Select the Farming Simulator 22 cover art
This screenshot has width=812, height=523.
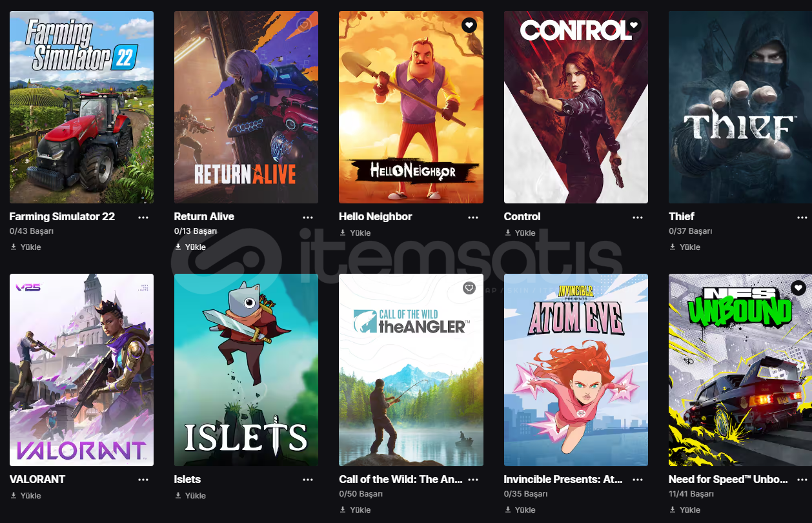click(x=81, y=107)
